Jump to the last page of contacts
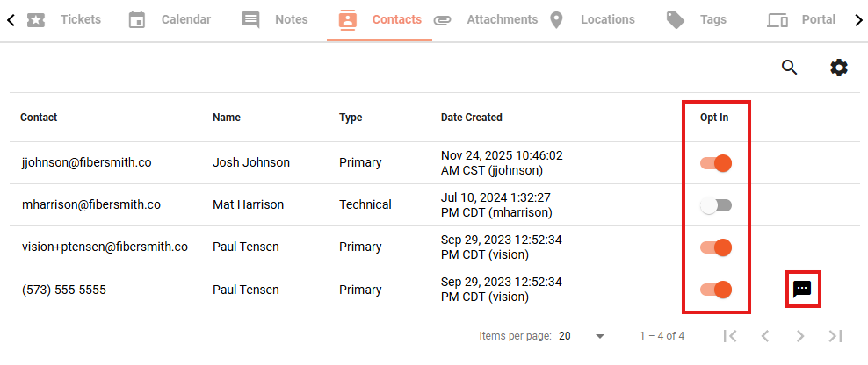Image resolution: width=868 pixels, height=365 pixels. (x=835, y=336)
